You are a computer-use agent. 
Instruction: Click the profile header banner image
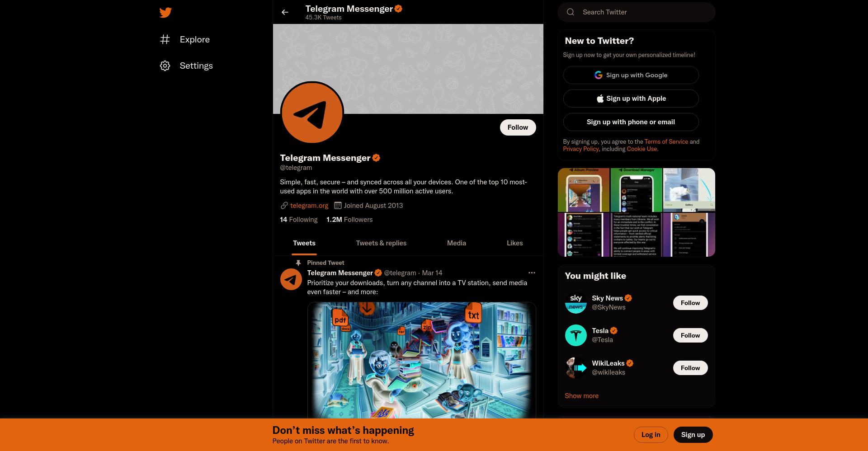(408, 69)
